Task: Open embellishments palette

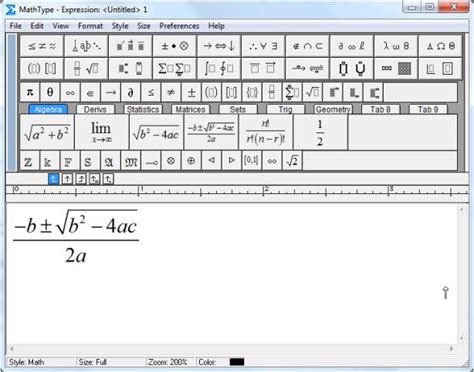Action: pyautogui.click(x=131, y=46)
